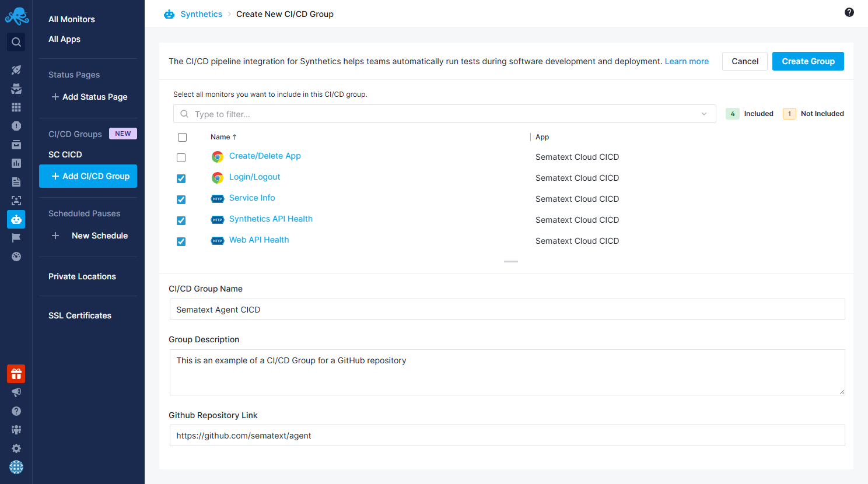Click the HTTP icon beside Service Info
The image size is (868, 484).
218,199
